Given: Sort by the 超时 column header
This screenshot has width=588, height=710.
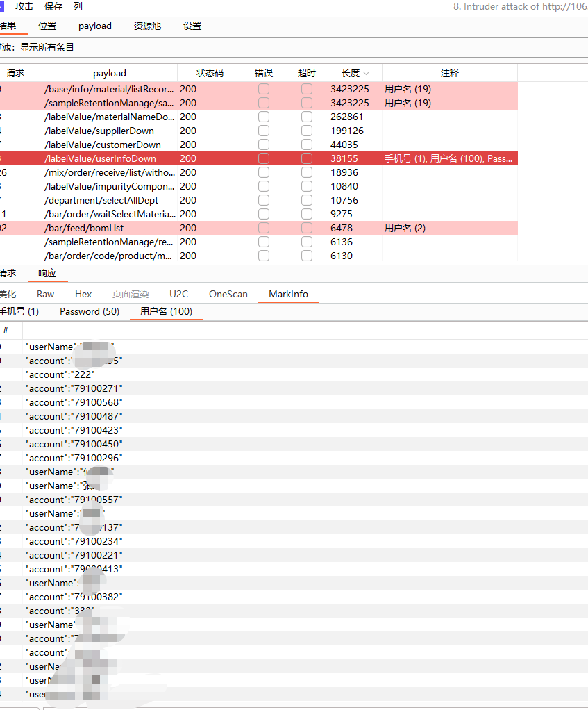Looking at the screenshot, I should tap(307, 74).
